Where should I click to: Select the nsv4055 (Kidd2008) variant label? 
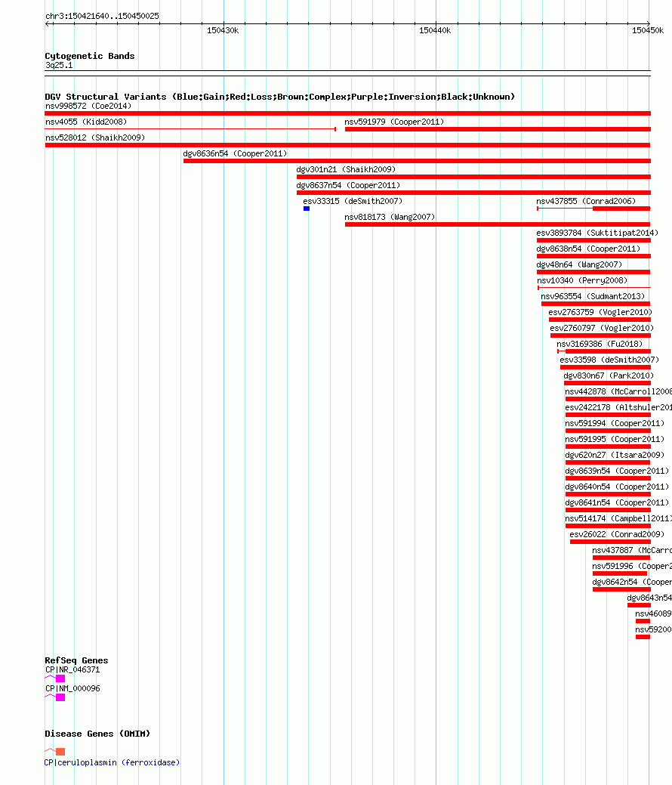point(86,122)
